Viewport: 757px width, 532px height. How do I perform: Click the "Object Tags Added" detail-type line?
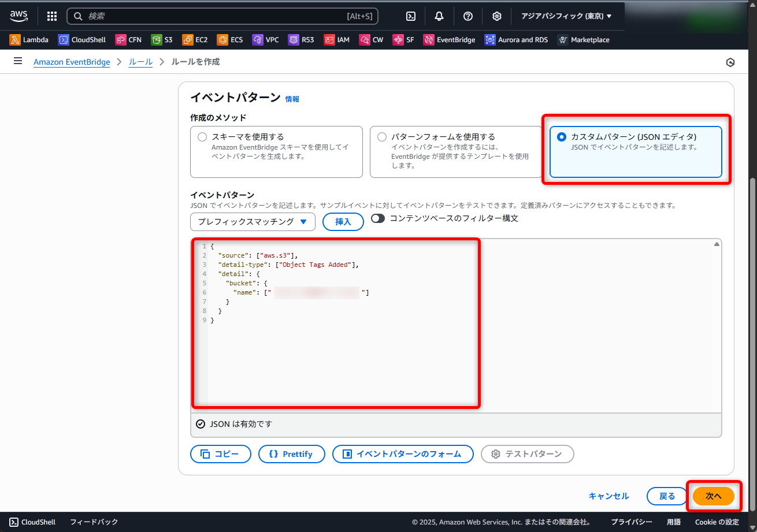pyautogui.click(x=288, y=265)
